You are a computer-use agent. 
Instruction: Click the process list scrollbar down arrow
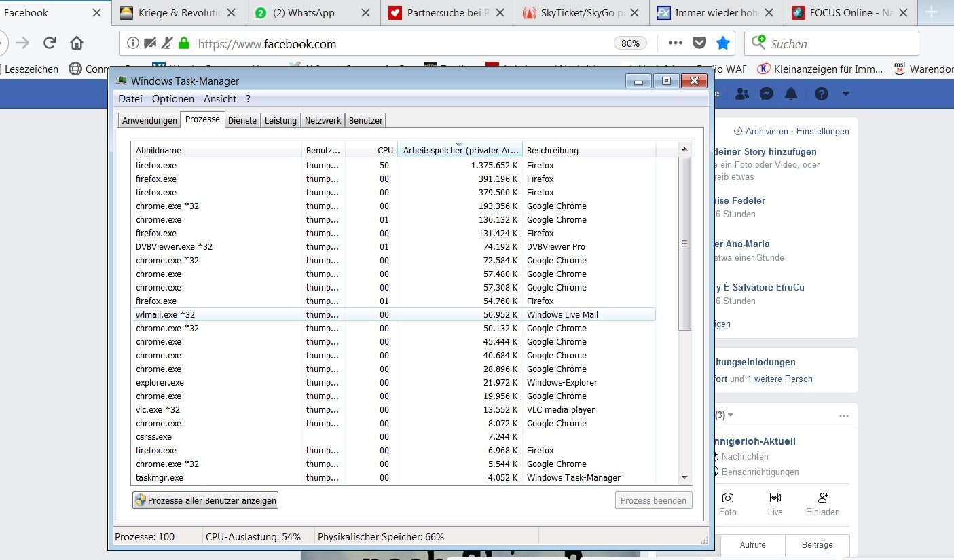[684, 478]
